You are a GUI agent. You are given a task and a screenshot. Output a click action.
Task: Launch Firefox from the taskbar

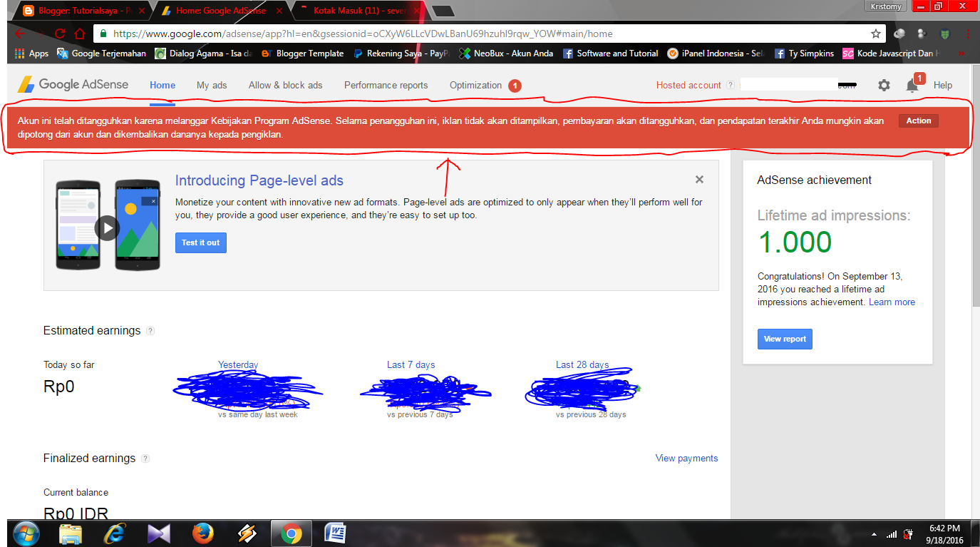tap(202, 533)
